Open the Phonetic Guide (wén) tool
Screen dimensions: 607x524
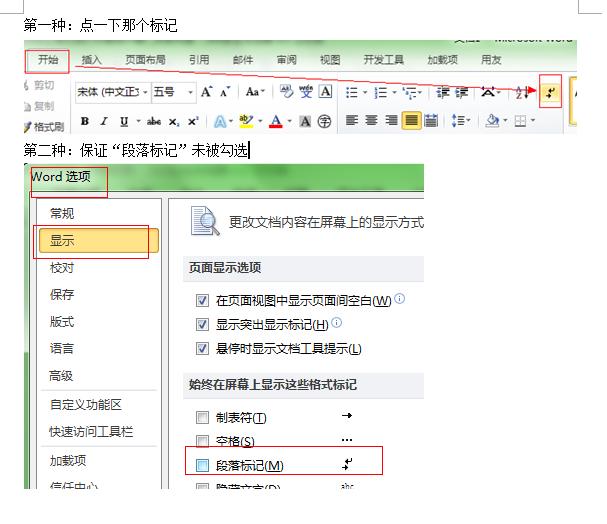coord(306,92)
